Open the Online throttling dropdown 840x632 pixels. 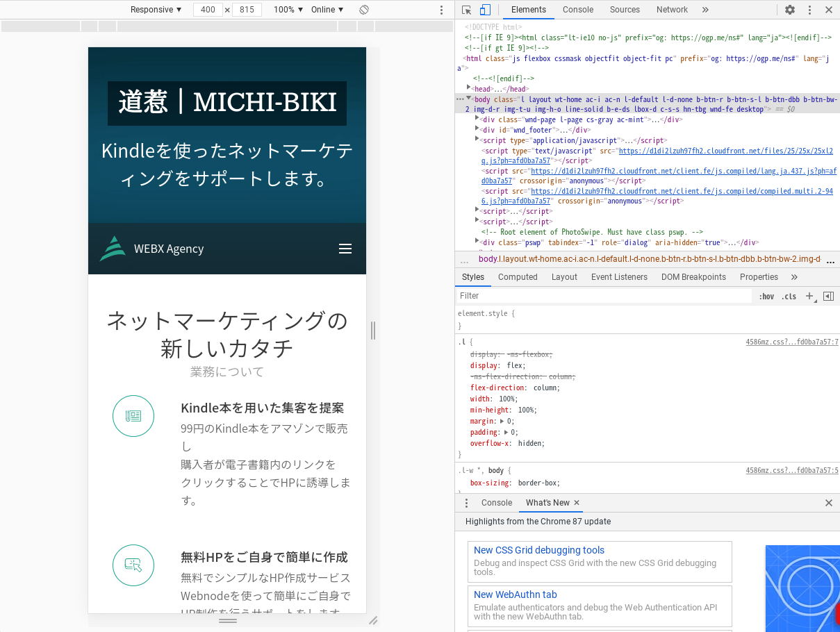pyautogui.click(x=327, y=10)
